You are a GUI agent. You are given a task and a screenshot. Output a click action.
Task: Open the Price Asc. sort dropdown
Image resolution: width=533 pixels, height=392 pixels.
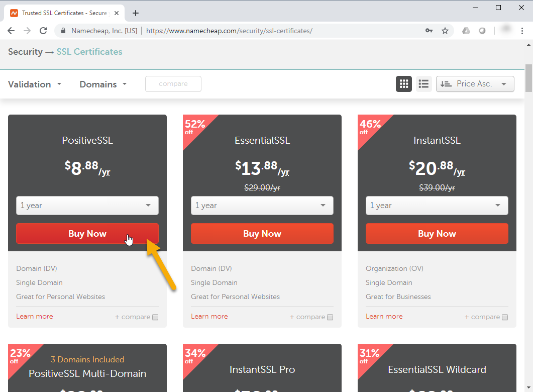click(x=475, y=84)
